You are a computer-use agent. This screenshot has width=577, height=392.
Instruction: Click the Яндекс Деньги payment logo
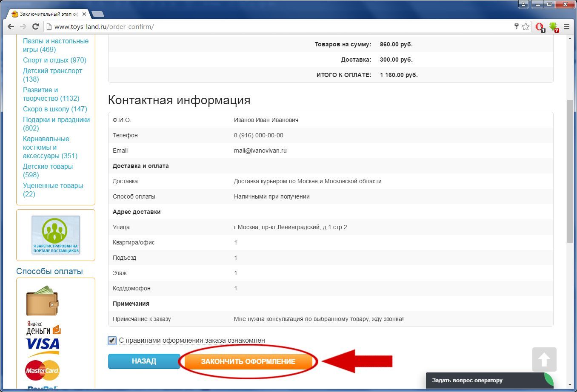(43, 328)
